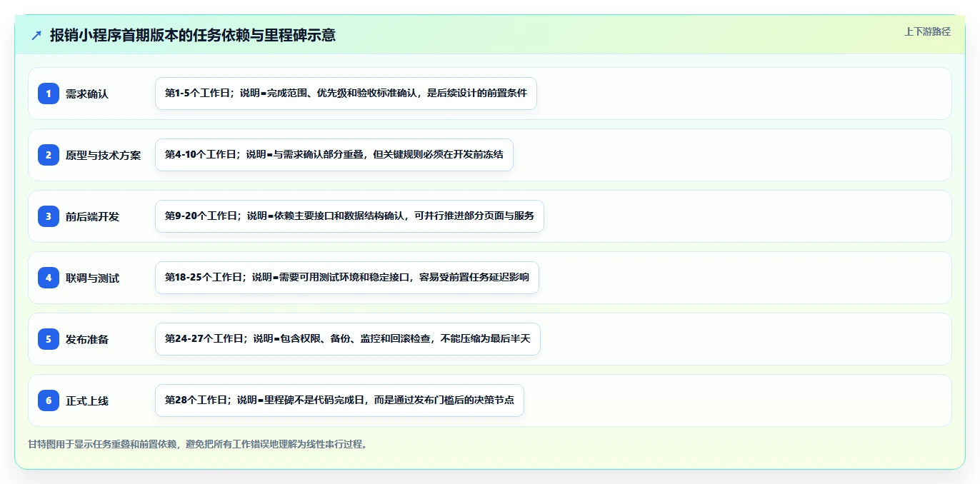Viewport: 980px width, 484px height.
Task: Click the step 1 number badge
Action: [49, 93]
